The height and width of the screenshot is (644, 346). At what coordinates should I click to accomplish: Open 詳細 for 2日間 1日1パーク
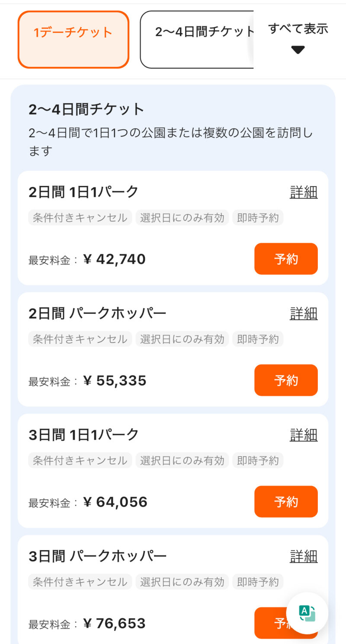pyautogui.click(x=304, y=192)
